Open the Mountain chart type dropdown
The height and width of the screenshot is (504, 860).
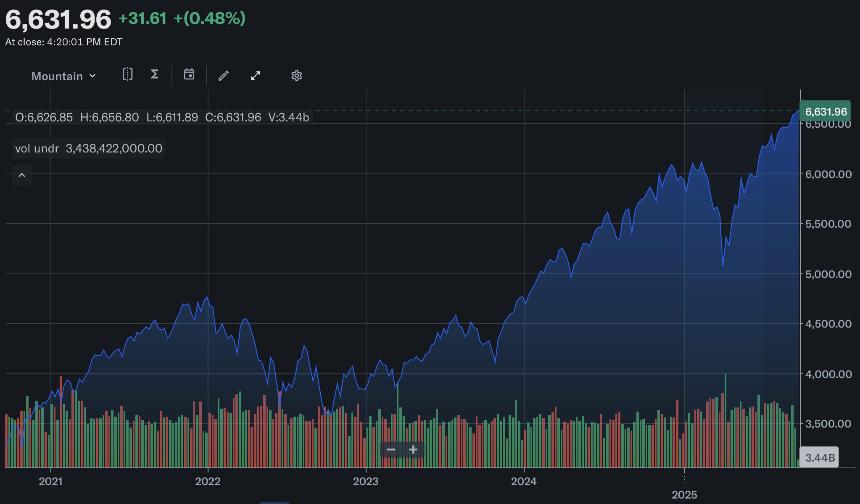64,76
